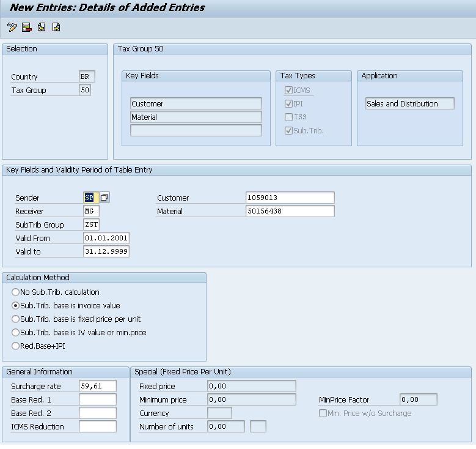This screenshot has height=449, width=476.
Task: Go to the next entry icon
Action: [56, 27]
